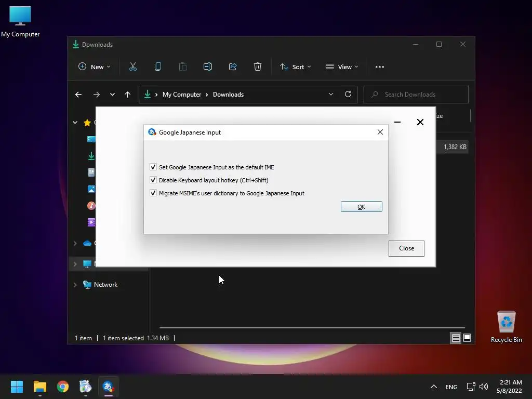Open recent locations chevron dropdown
532x399 pixels.
(x=112, y=95)
